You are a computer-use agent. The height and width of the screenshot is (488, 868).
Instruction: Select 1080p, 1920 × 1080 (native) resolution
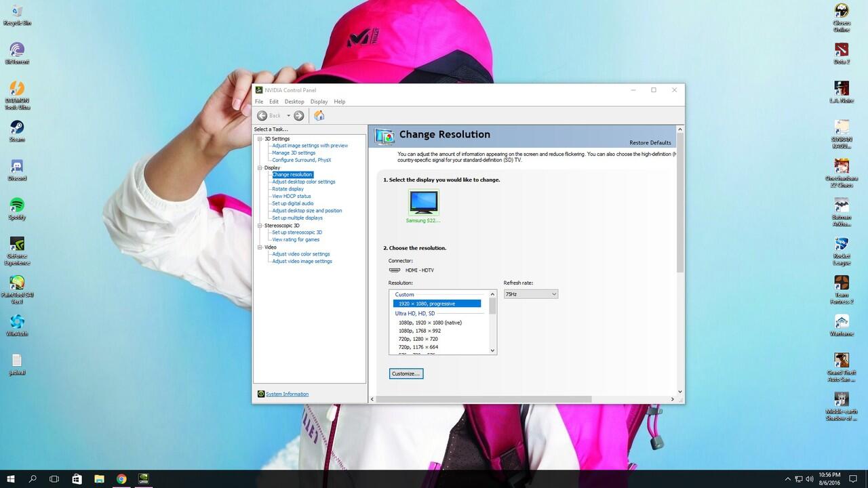pyautogui.click(x=430, y=323)
